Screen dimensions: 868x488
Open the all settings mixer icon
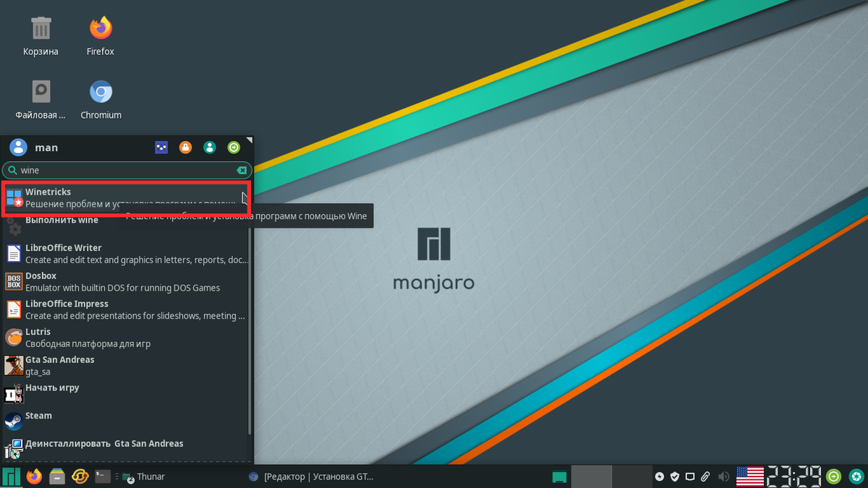click(x=161, y=147)
